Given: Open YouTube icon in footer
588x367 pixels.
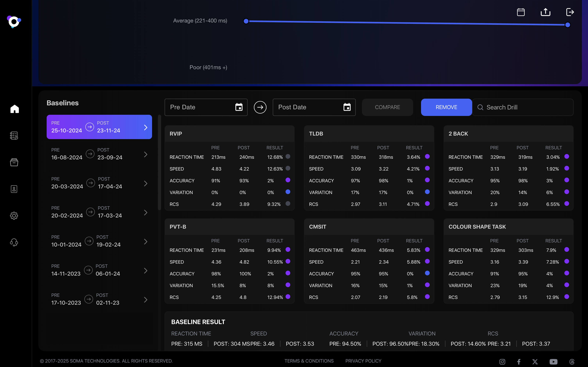Looking at the screenshot, I should pos(553,362).
